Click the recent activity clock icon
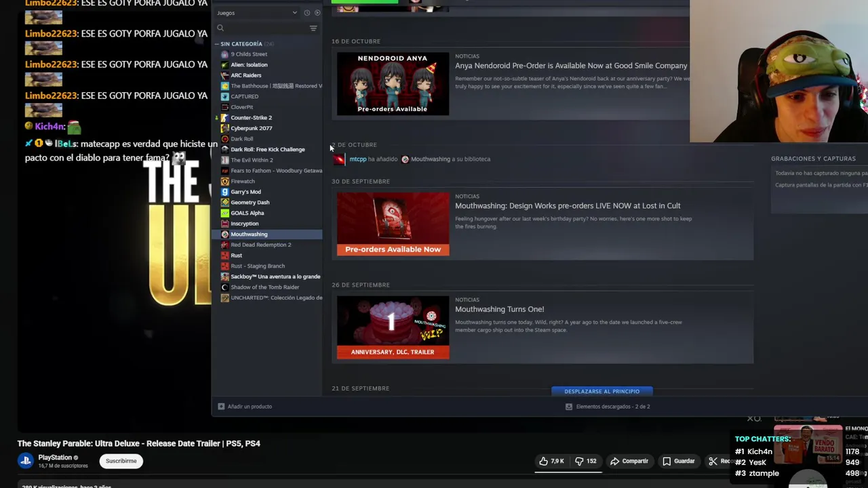This screenshot has height=488, width=868. coord(307,13)
